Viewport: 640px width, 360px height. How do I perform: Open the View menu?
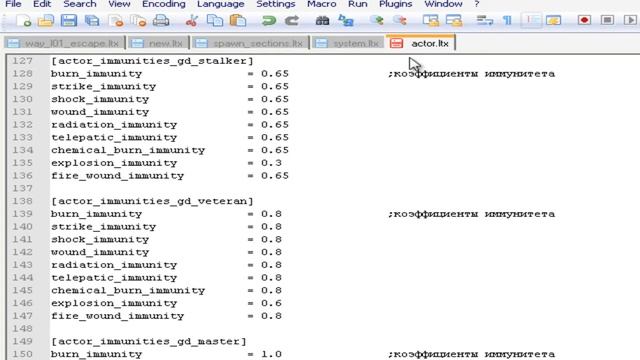119,4
